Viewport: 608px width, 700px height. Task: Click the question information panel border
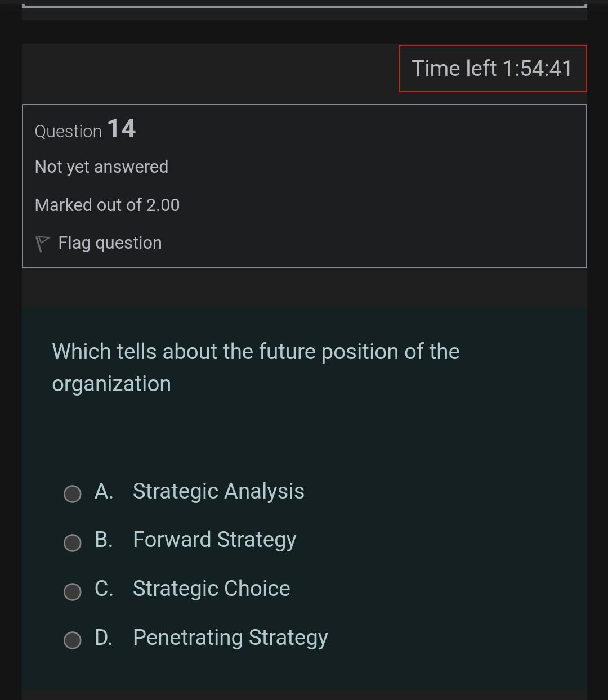(x=304, y=104)
